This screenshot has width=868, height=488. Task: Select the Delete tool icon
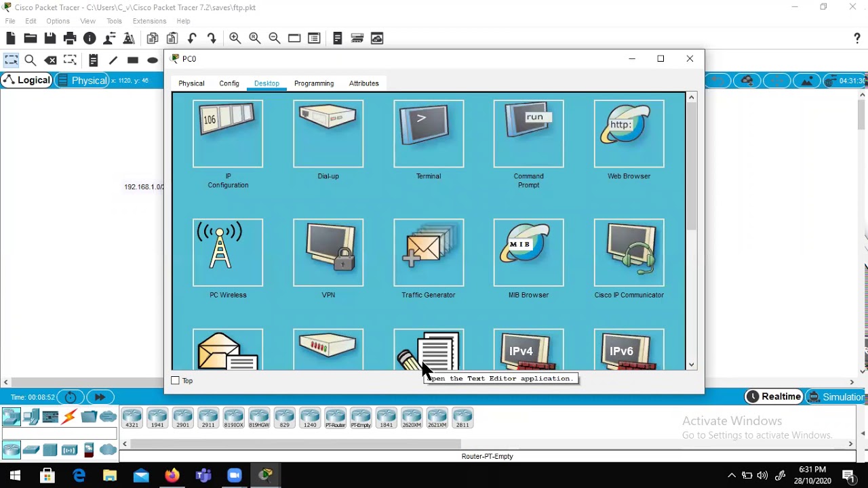[50, 60]
